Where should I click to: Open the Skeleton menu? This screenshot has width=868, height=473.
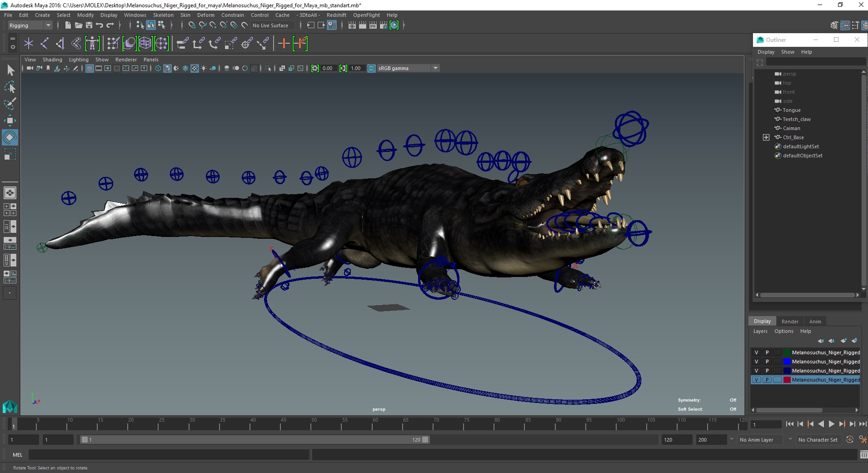click(163, 15)
